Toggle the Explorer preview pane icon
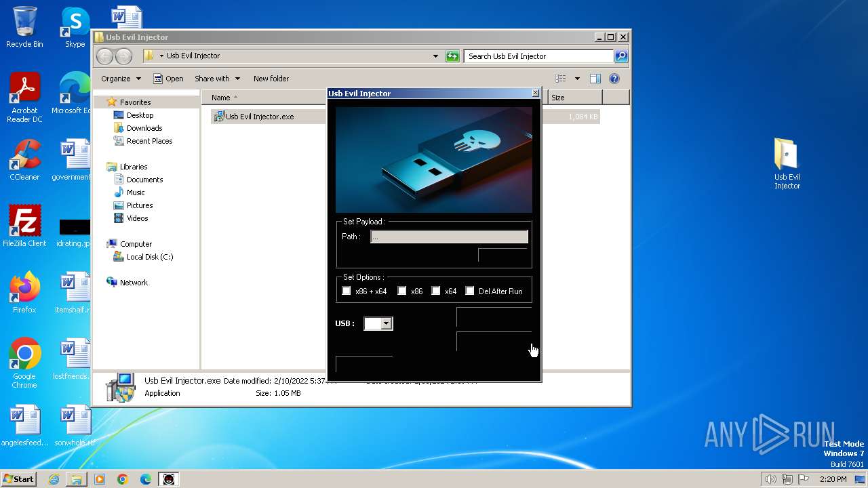Screen dimensions: 868x488 pos(595,79)
